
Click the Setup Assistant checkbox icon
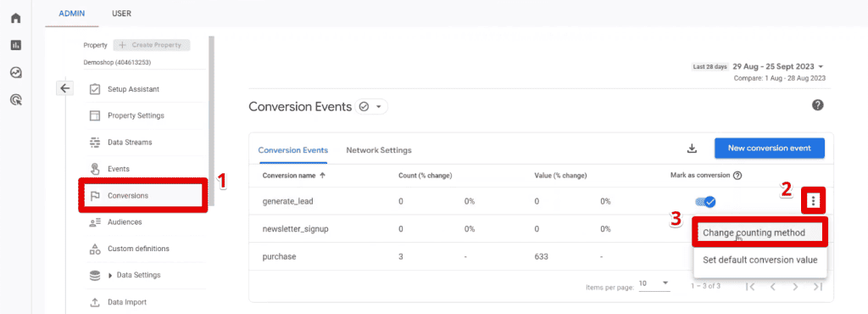tap(95, 89)
